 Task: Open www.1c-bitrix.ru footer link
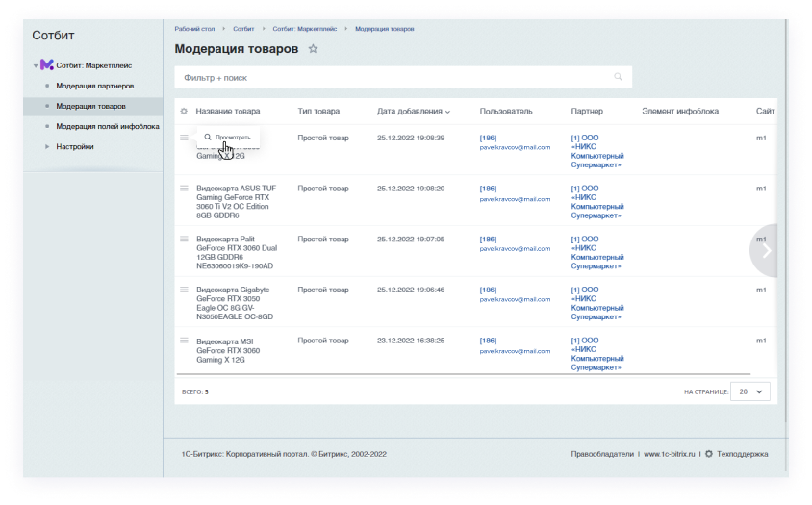669,454
